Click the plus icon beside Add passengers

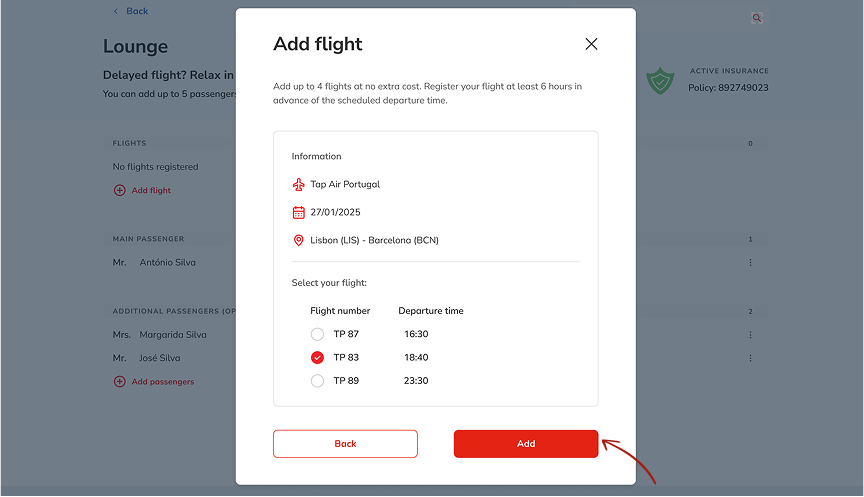[120, 381]
